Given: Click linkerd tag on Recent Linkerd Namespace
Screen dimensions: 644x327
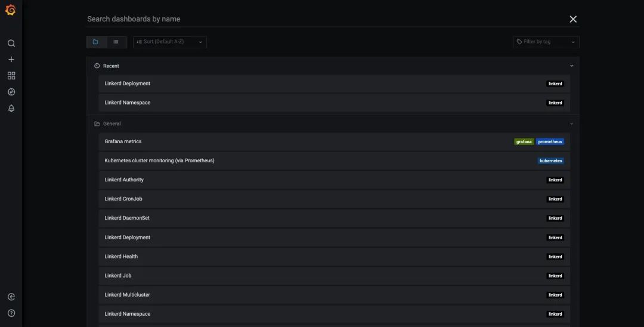Looking at the screenshot, I should 555,103.
